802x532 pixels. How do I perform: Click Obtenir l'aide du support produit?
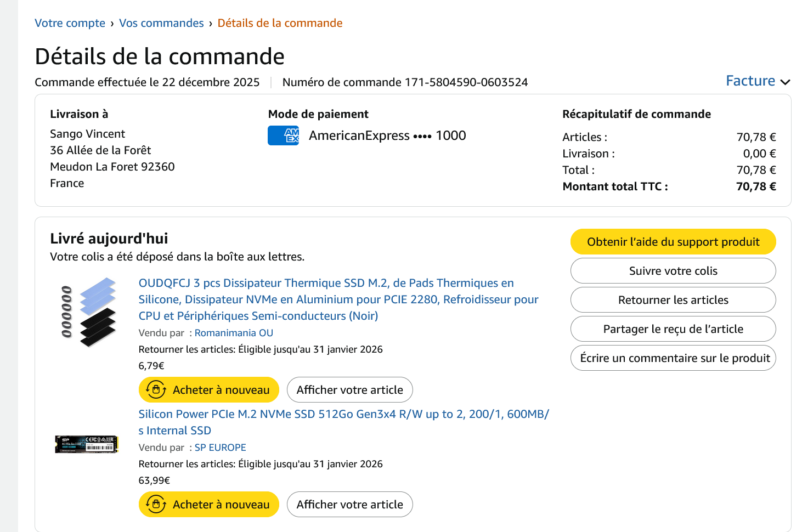point(673,242)
